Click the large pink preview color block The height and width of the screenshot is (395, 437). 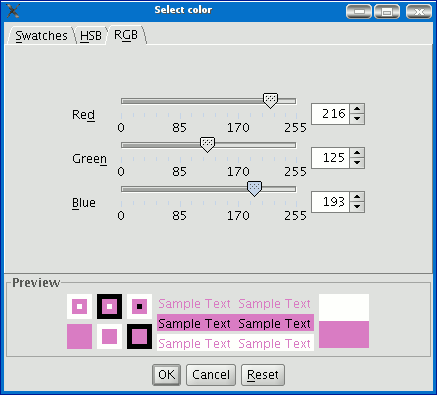344,334
